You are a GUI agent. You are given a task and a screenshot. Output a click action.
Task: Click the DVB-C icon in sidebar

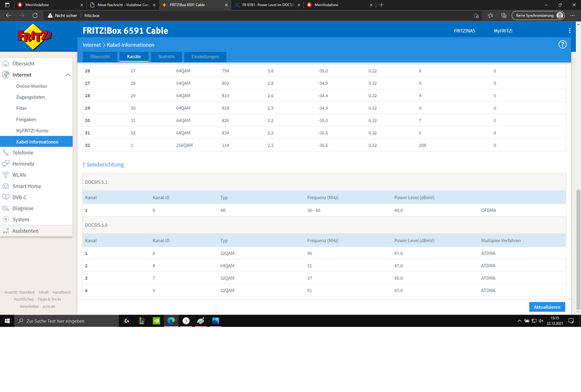click(6, 197)
